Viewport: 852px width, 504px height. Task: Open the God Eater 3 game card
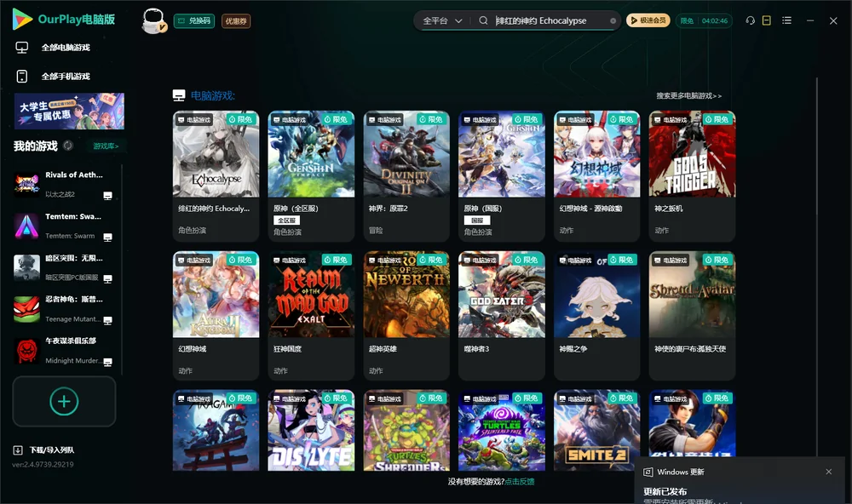pyautogui.click(x=502, y=316)
